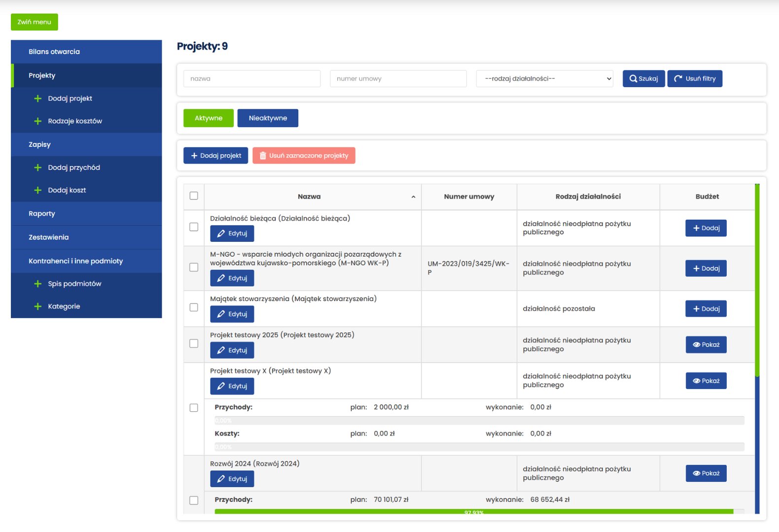Click the trash icon for deleting selected projects
The image size is (779, 532).
click(x=263, y=156)
